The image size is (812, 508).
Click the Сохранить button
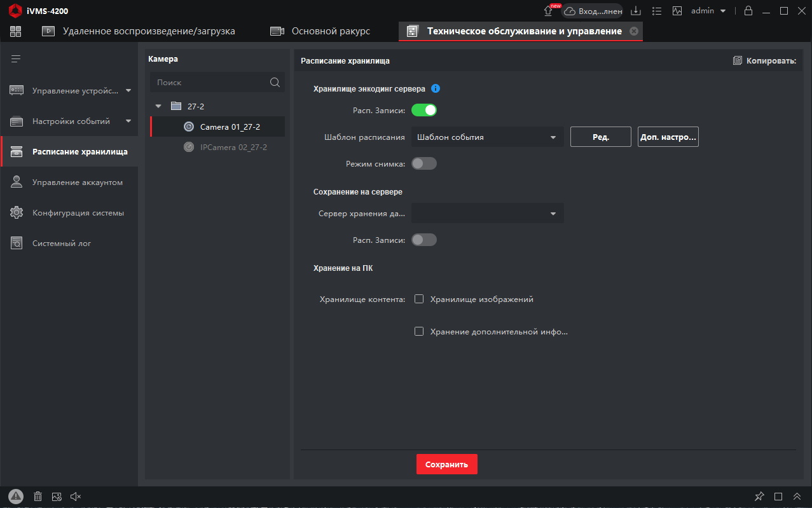point(447,464)
